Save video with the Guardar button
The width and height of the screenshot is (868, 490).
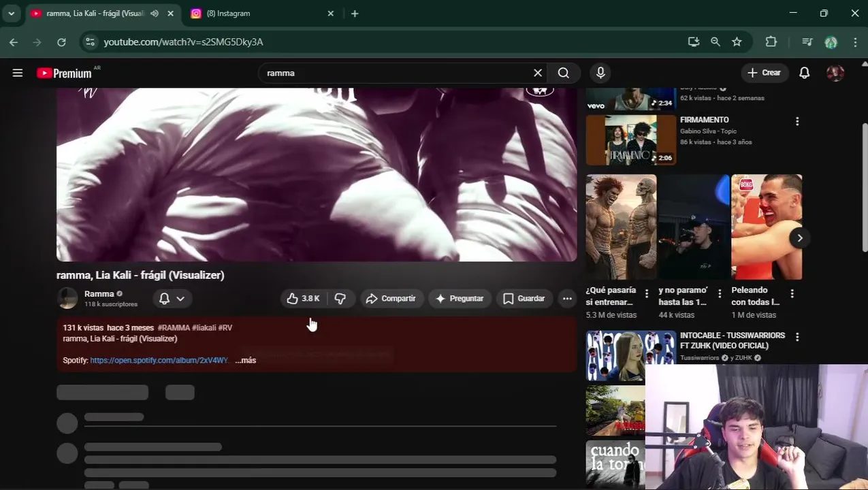pos(524,299)
